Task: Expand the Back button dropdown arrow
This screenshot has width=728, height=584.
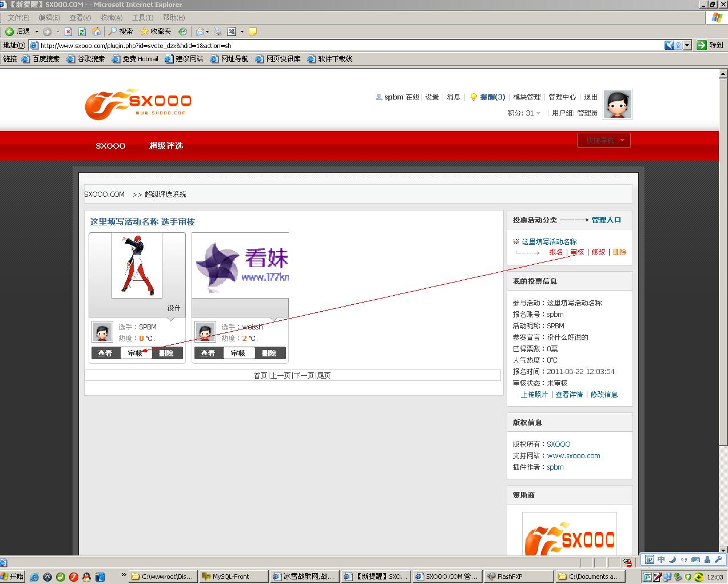Action: tap(37, 31)
